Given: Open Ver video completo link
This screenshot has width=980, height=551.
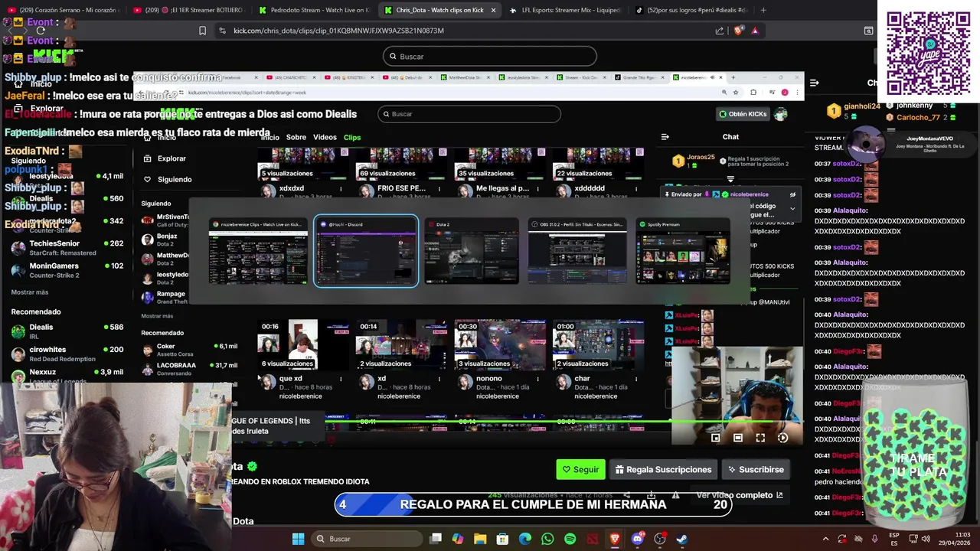Looking at the screenshot, I should (739, 495).
